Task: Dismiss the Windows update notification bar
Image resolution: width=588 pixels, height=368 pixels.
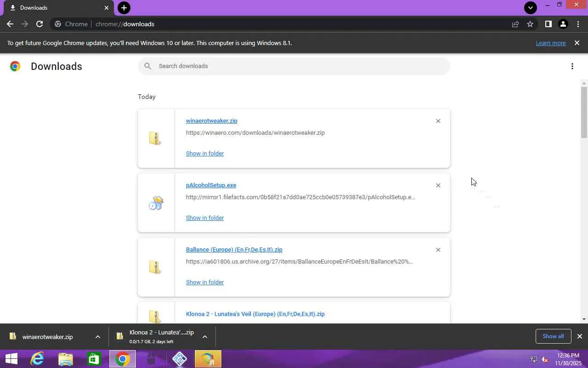Action: click(577, 43)
